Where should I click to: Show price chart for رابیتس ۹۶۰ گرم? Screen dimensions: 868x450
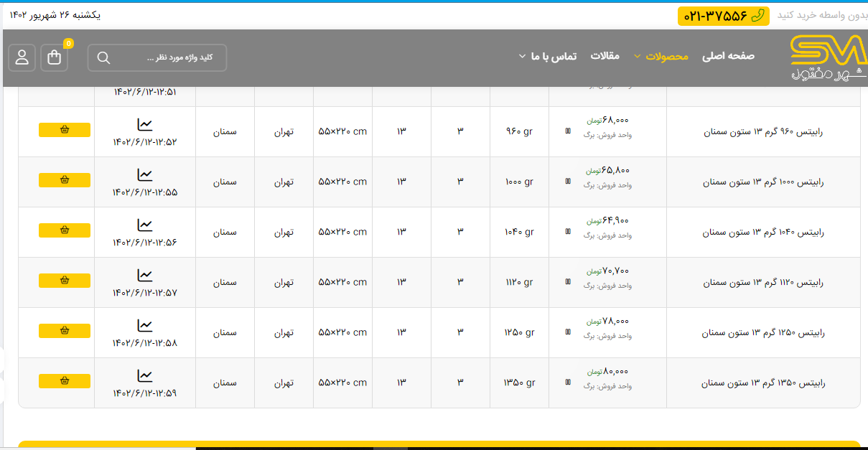[145, 124]
